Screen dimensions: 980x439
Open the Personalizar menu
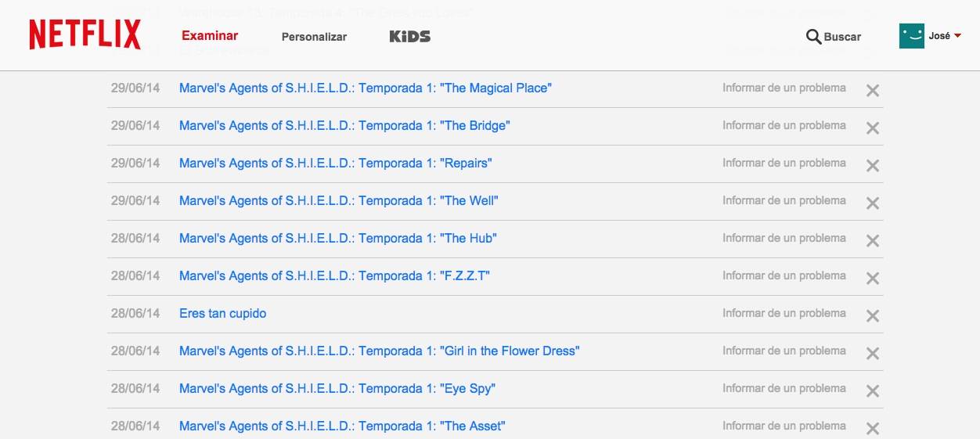coord(314,37)
